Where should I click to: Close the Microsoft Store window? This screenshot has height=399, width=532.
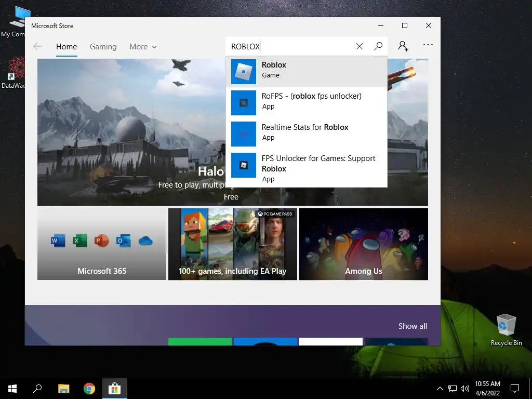coord(429,25)
